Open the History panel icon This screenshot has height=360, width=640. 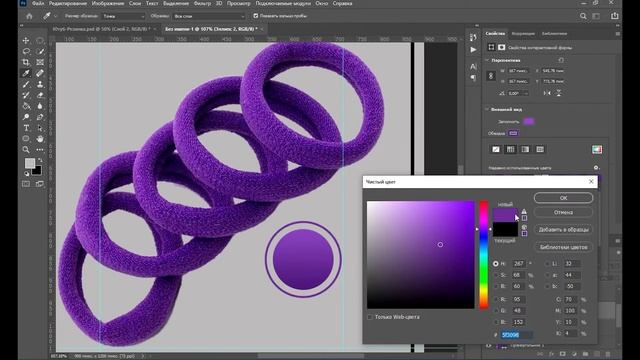coord(473,38)
